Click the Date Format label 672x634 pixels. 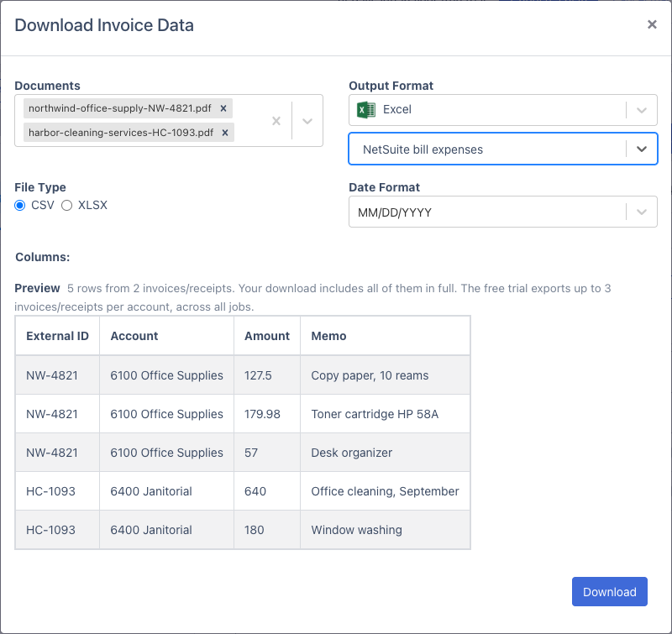click(384, 187)
